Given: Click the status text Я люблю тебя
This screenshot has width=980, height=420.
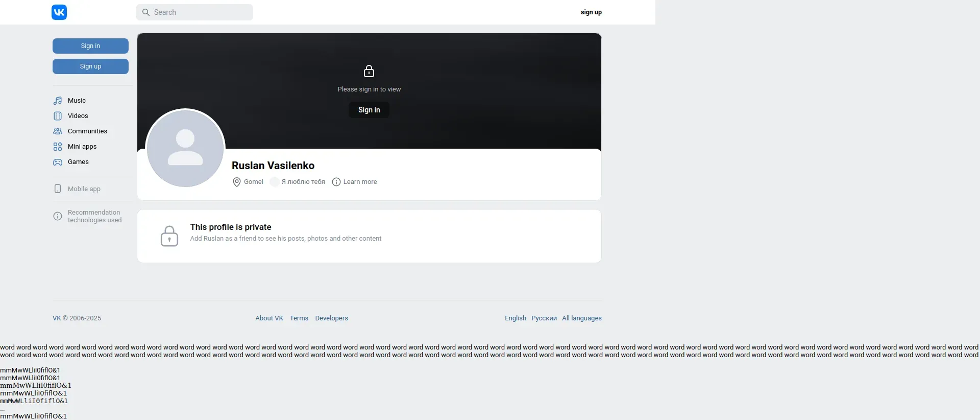Looking at the screenshot, I should 303,182.
